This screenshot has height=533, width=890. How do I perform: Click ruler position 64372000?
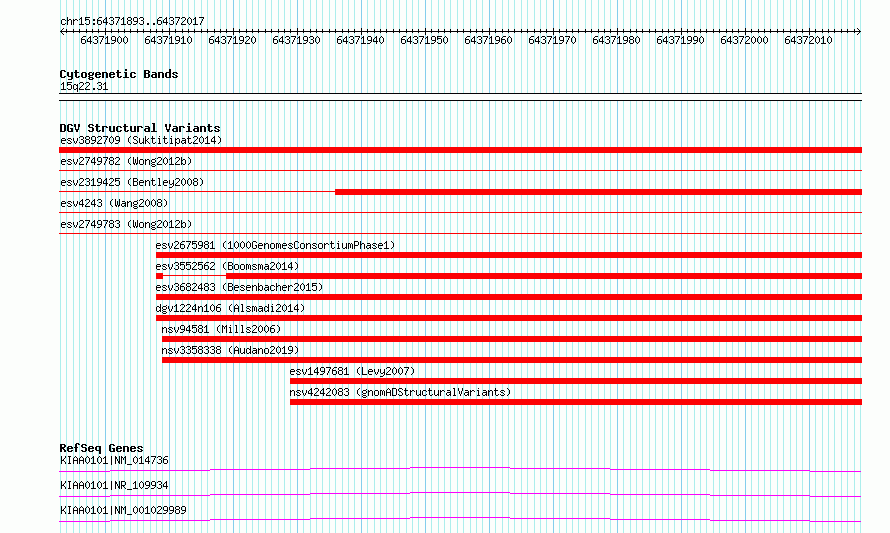pyautogui.click(x=744, y=40)
